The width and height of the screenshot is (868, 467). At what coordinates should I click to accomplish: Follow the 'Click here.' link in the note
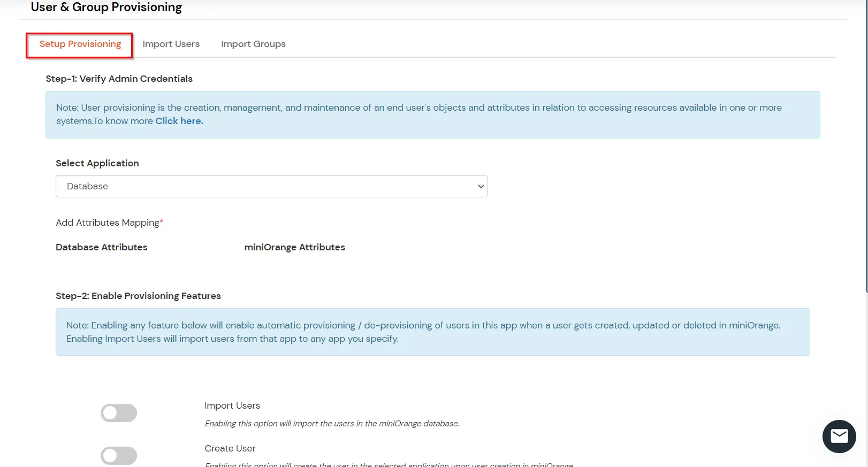coord(179,121)
